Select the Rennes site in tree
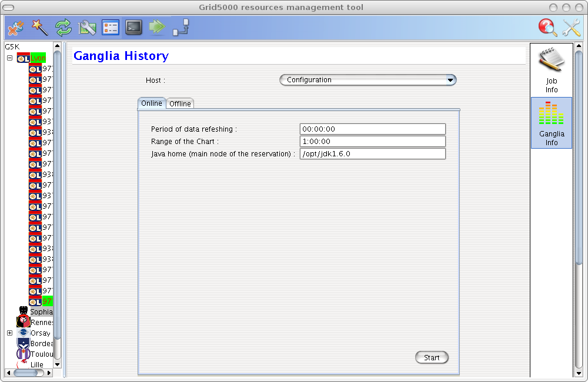Screen dimensions: 588x382 [x=41, y=323]
